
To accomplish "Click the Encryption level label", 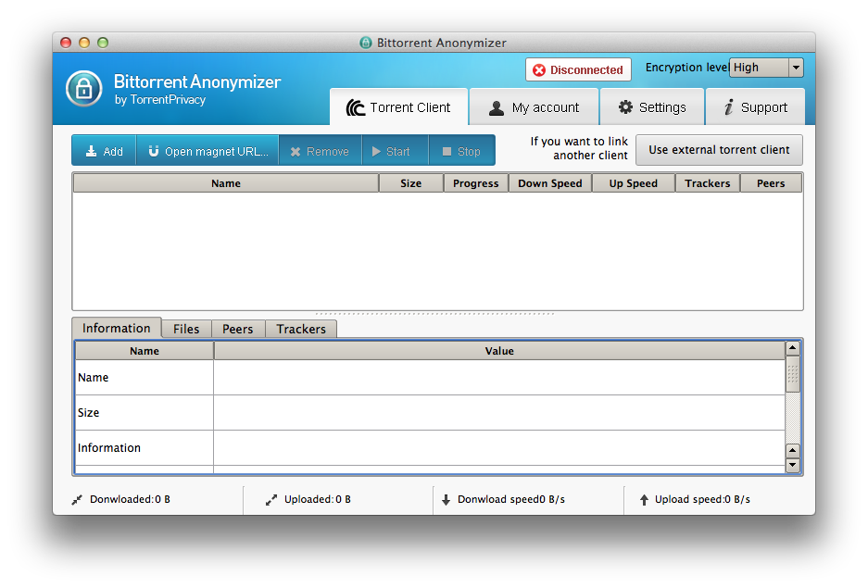I will (x=686, y=68).
